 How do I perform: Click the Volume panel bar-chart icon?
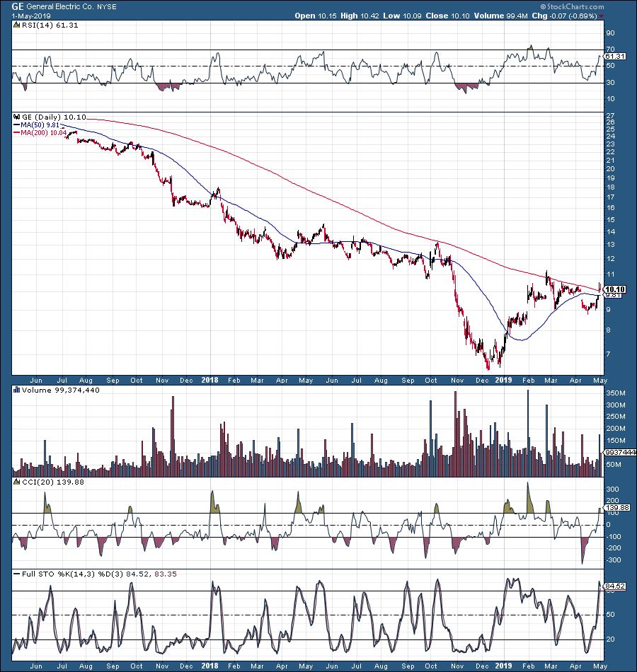point(17,390)
